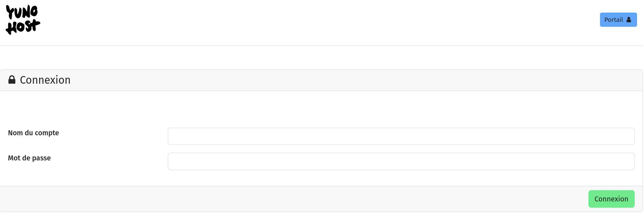
Task: Click the user icon on Portail button
Action: tap(629, 20)
